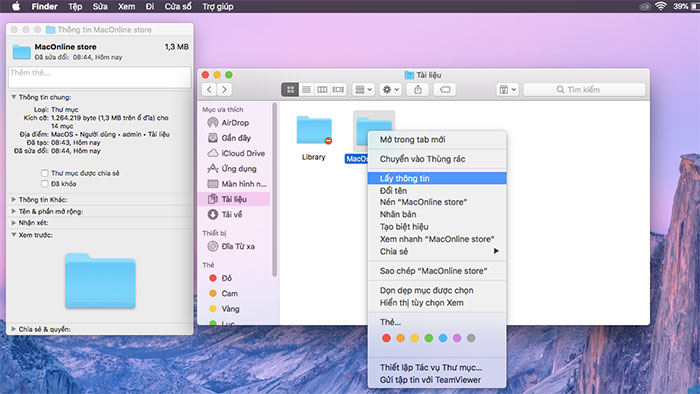This screenshot has height=394, width=700.
Task: Open the gear Action dropdown
Action: click(x=391, y=90)
